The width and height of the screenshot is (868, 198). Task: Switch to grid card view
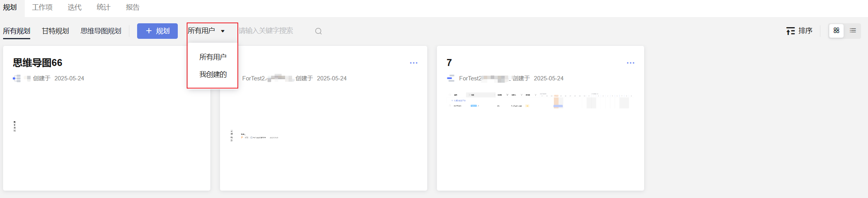[836, 31]
